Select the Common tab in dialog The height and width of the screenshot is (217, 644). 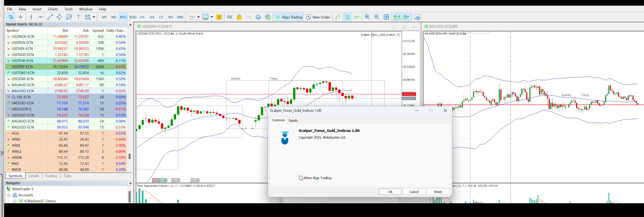click(278, 120)
